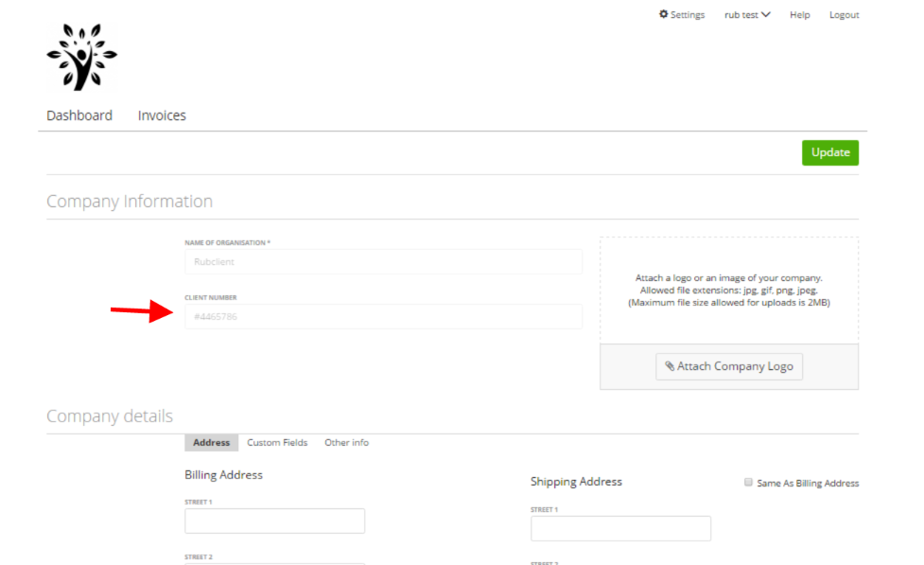The image size is (924, 565).
Task: Click the Client Number input field
Action: (x=384, y=317)
